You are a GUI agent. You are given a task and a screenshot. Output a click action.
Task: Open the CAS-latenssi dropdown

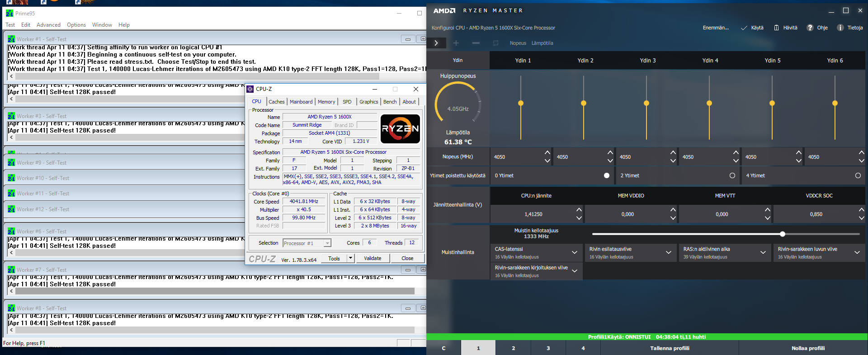click(575, 252)
